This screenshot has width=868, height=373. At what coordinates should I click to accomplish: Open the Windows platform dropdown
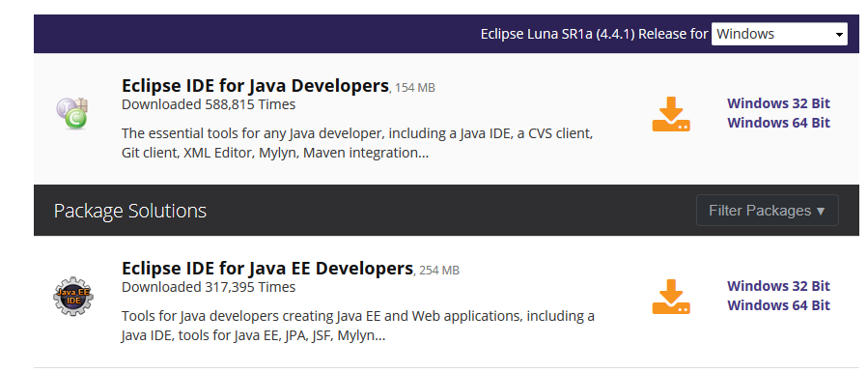coord(779,34)
